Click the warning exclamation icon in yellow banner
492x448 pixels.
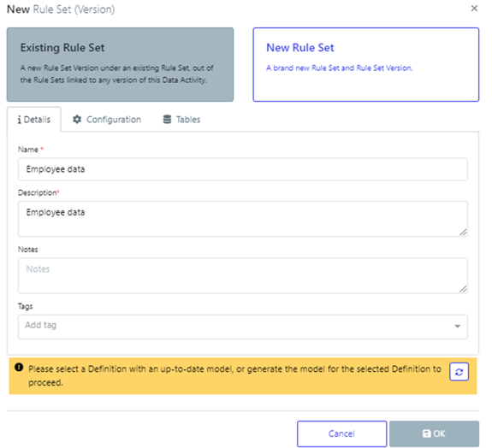click(19, 367)
